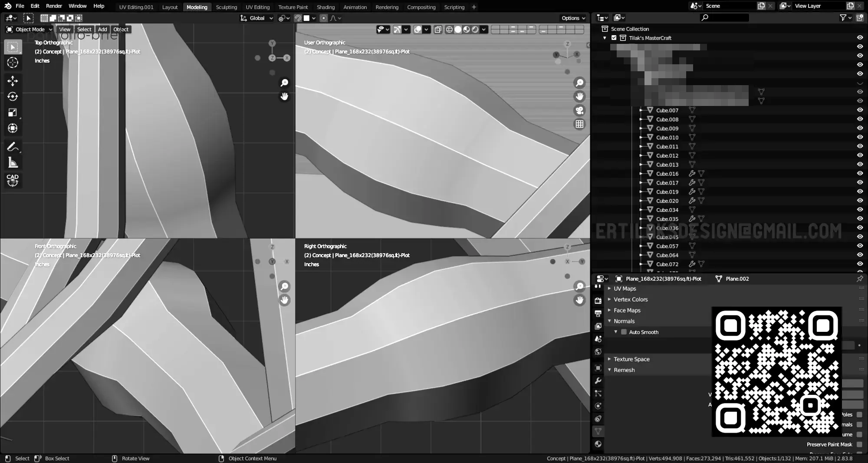Choose the Annotate pencil tool
868x463 pixels.
pos(13,147)
